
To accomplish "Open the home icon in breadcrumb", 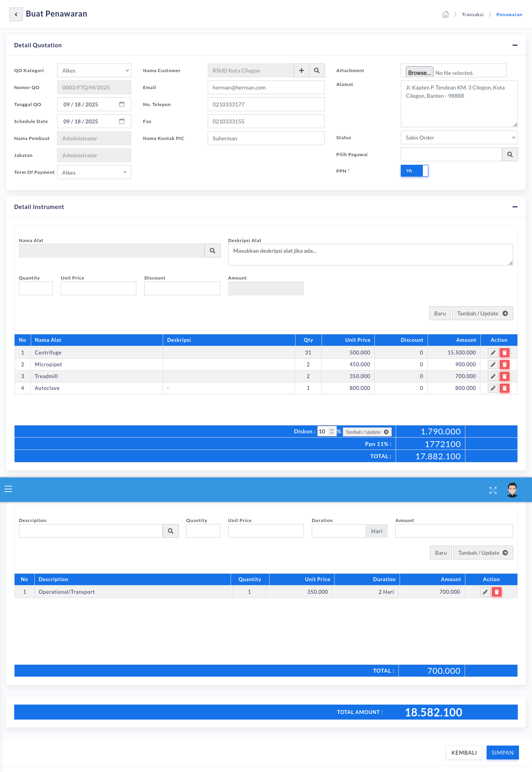I will click(446, 15).
